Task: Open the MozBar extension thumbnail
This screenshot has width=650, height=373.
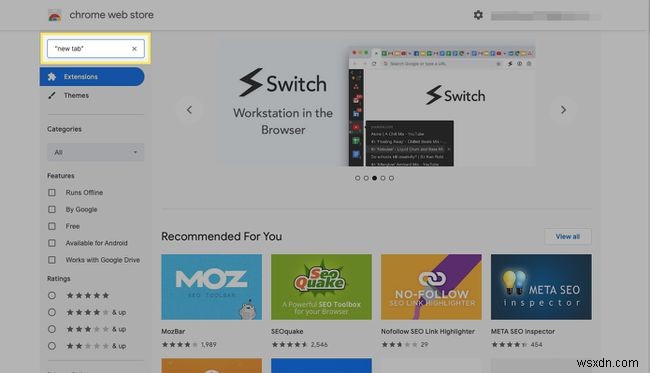Action: tap(211, 287)
